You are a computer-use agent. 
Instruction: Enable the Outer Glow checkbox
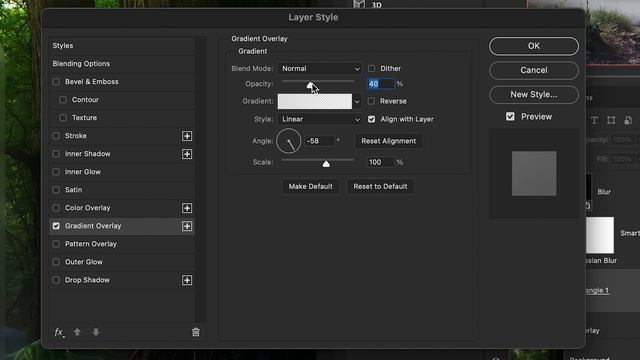[x=56, y=262]
